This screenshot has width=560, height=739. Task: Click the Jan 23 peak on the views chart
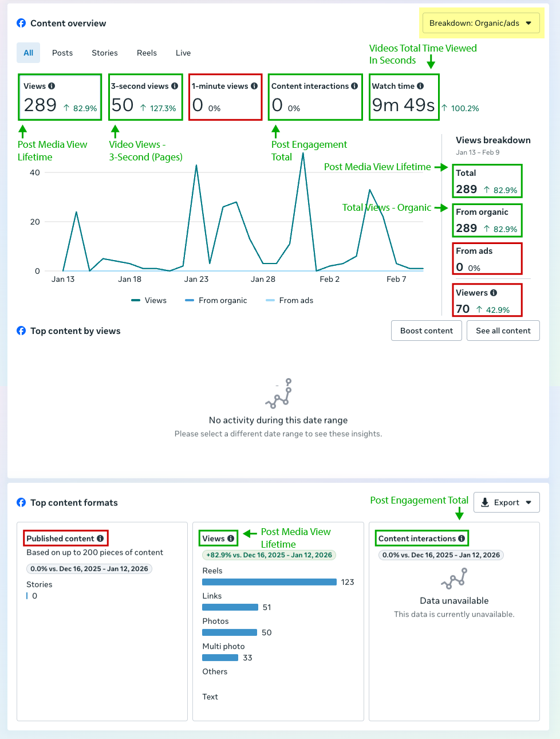[x=196, y=166]
